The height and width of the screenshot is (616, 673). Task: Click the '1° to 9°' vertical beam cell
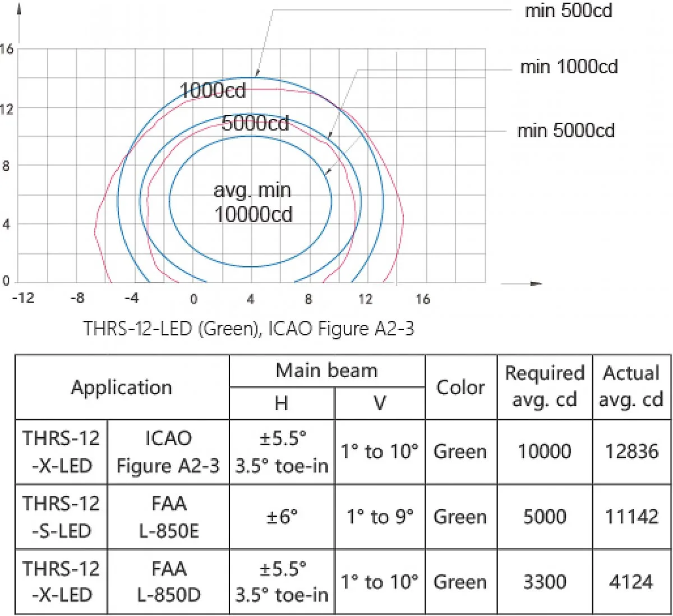(x=380, y=516)
